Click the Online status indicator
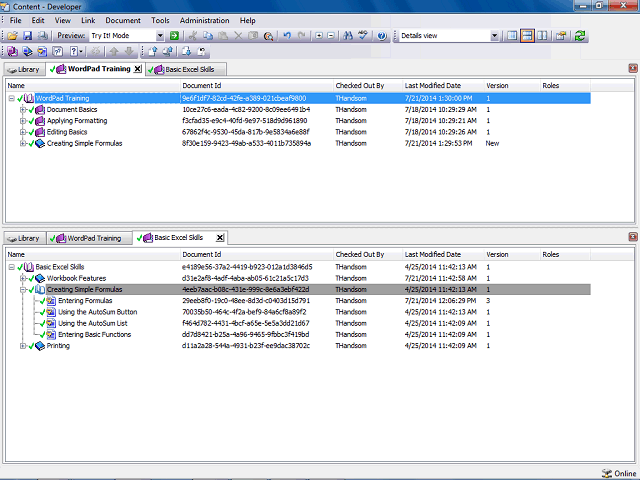 [x=619, y=473]
